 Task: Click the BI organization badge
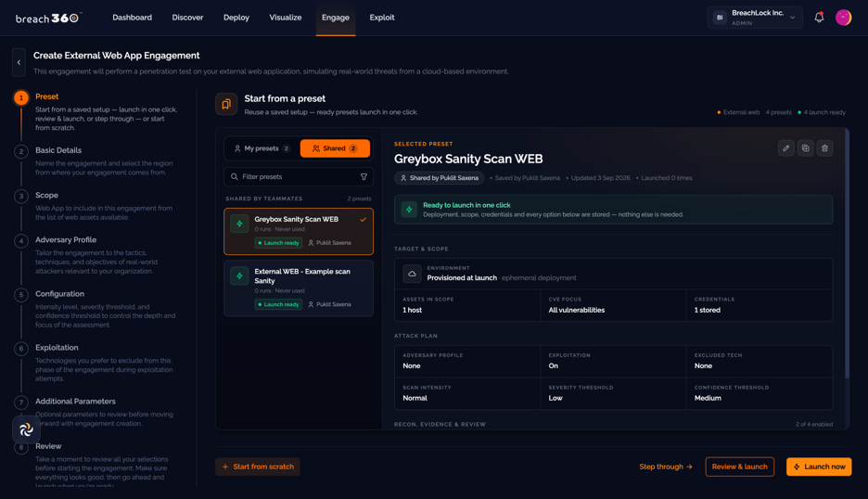[x=720, y=18]
